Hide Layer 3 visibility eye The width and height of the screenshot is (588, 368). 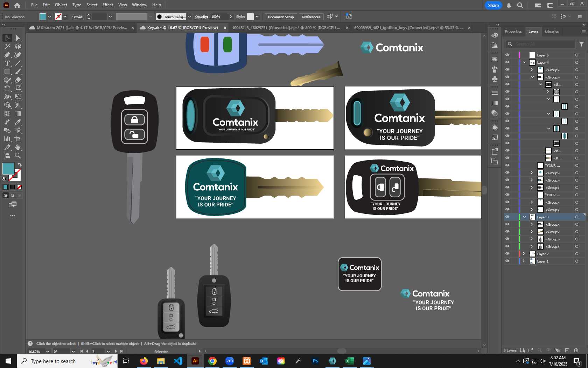point(507,217)
